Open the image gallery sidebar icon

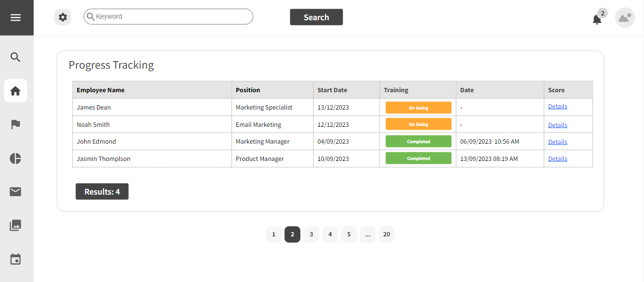pos(15,225)
